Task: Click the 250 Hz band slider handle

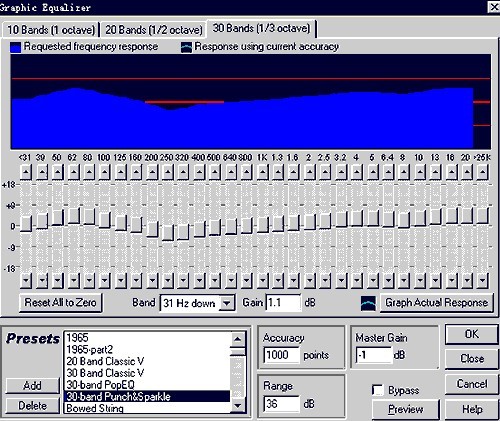Action: [168, 232]
